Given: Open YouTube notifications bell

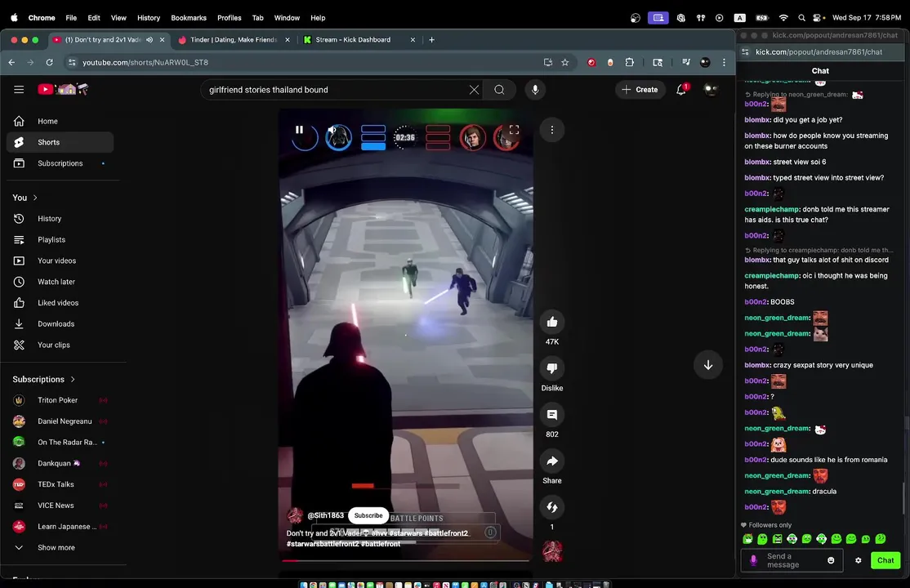Looking at the screenshot, I should (681, 89).
